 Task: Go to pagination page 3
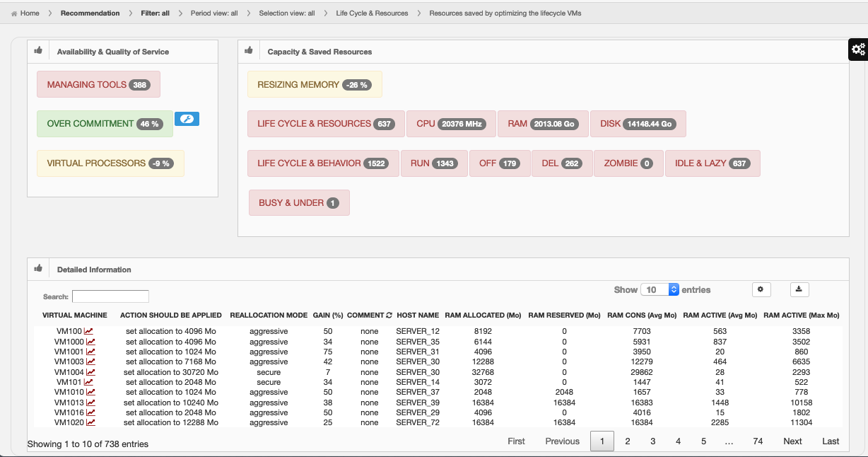click(x=652, y=441)
